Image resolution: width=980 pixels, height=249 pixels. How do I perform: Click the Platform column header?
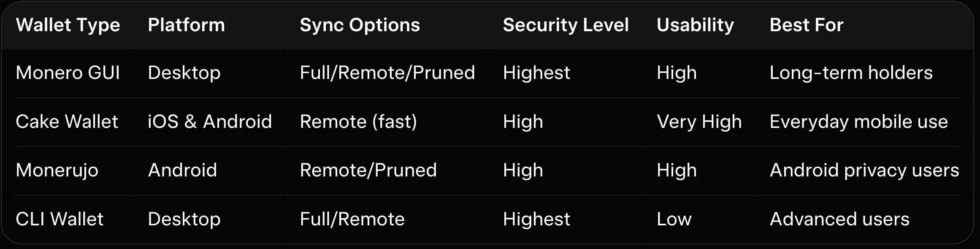coord(186,25)
